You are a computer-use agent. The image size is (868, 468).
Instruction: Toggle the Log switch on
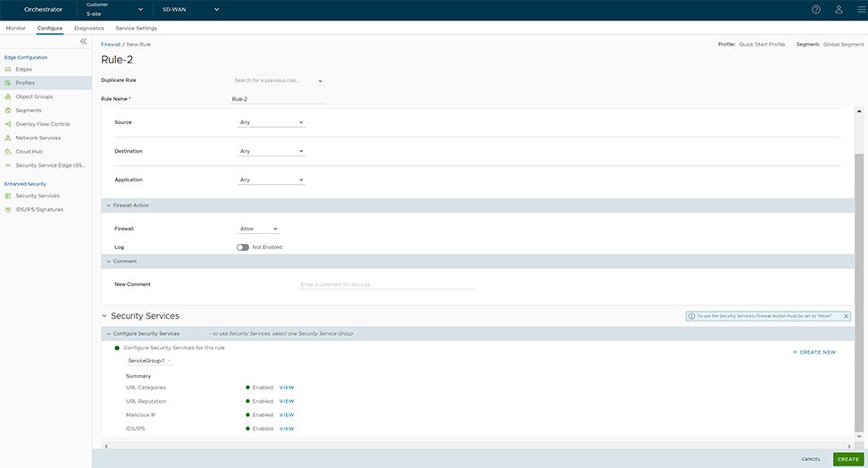click(x=243, y=247)
